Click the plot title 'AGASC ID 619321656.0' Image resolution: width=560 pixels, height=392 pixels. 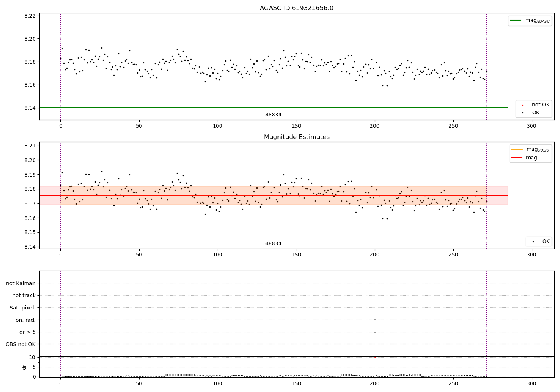[x=296, y=8]
